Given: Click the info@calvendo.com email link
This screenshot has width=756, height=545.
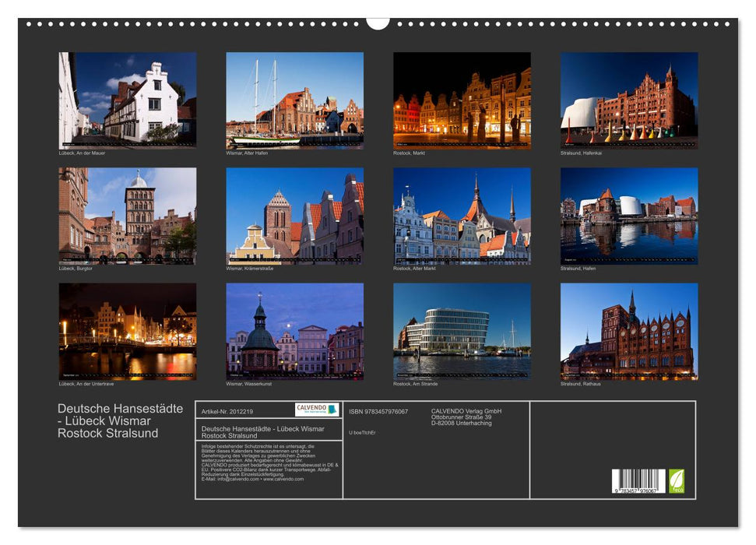Looking at the screenshot, I should (238, 480).
